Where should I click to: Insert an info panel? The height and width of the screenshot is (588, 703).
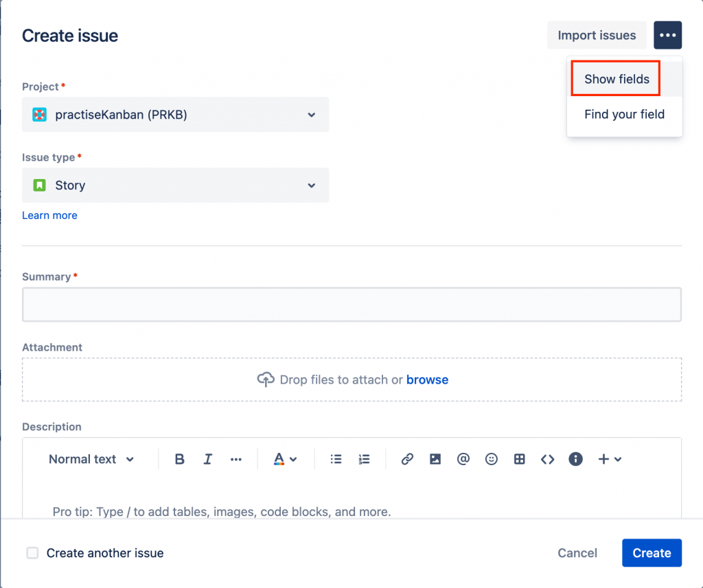tap(576, 460)
